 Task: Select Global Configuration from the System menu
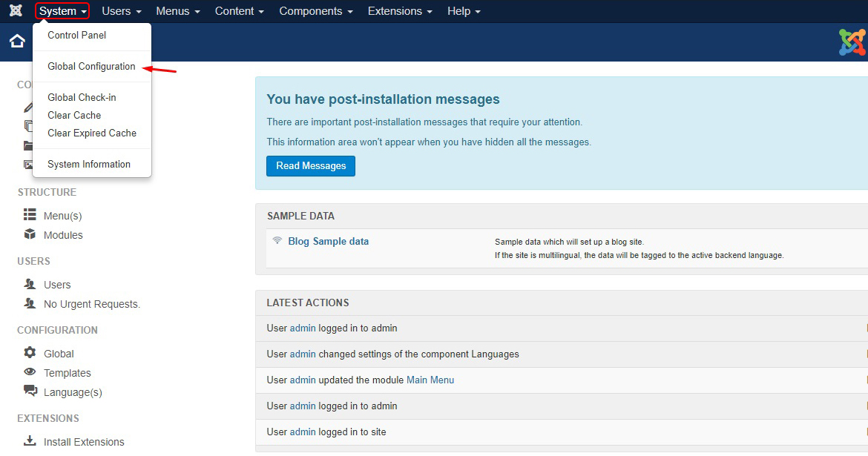click(91, 66)
